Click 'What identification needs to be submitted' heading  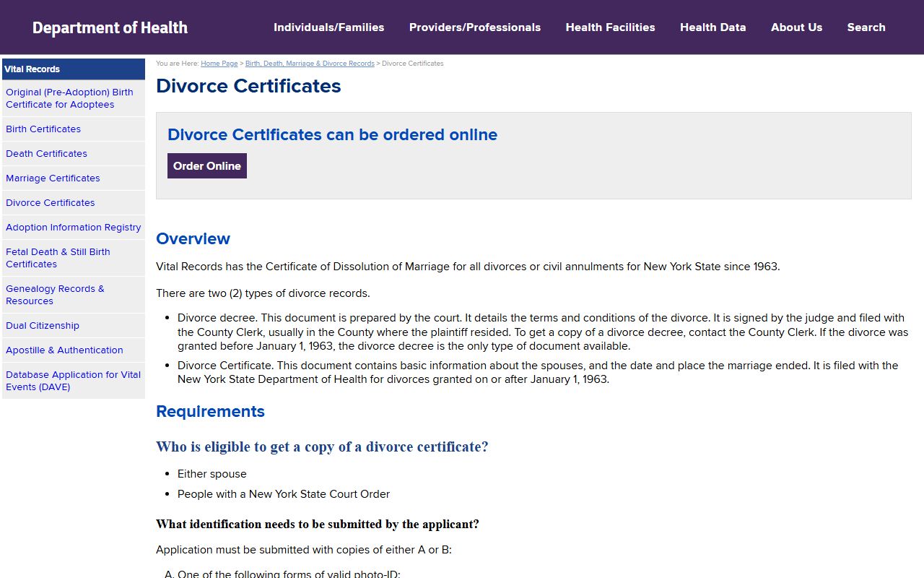(318, 525)
